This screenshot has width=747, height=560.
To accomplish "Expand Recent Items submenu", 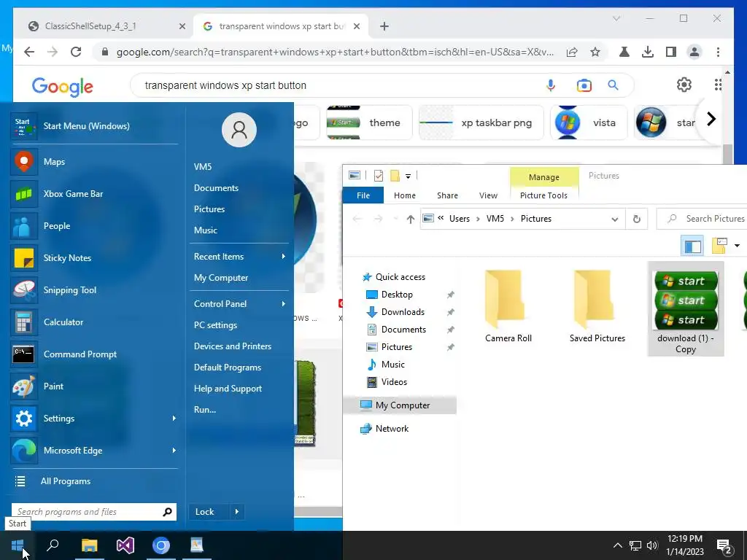I will click(284, 257).
